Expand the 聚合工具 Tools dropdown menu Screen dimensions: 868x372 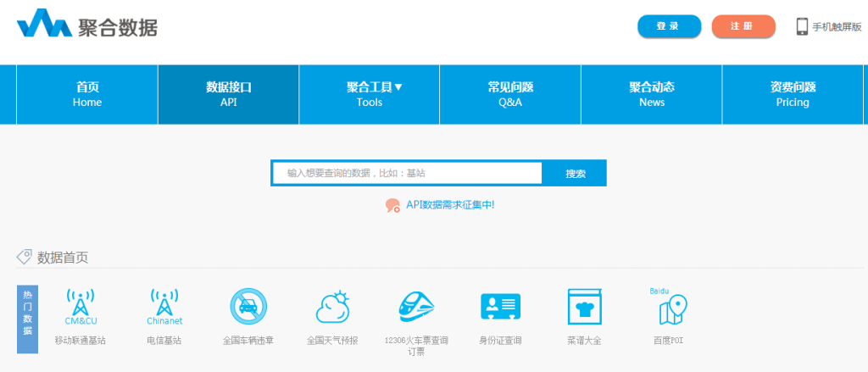click(370, 94)
